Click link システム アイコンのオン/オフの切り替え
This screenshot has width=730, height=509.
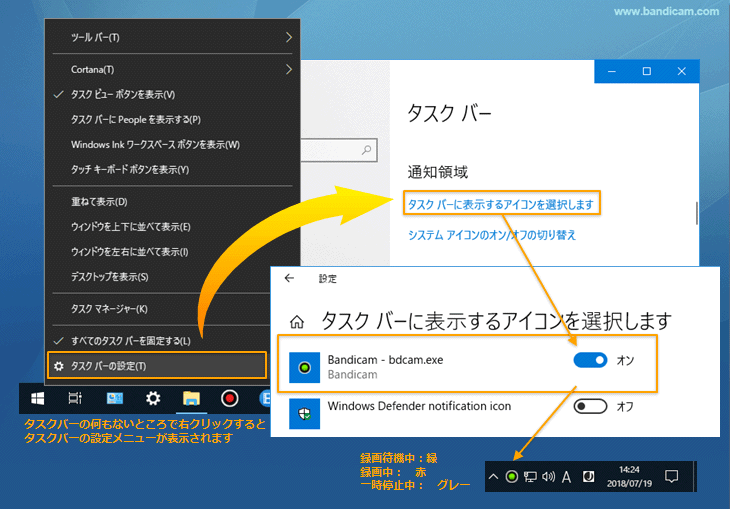coord(492,235)
